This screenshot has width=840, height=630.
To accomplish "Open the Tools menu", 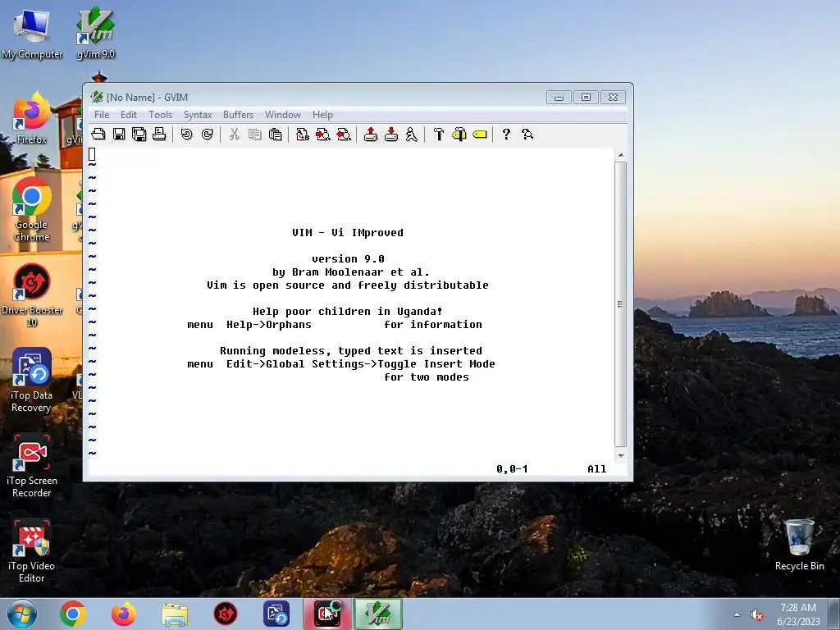I will click(160, 115).
